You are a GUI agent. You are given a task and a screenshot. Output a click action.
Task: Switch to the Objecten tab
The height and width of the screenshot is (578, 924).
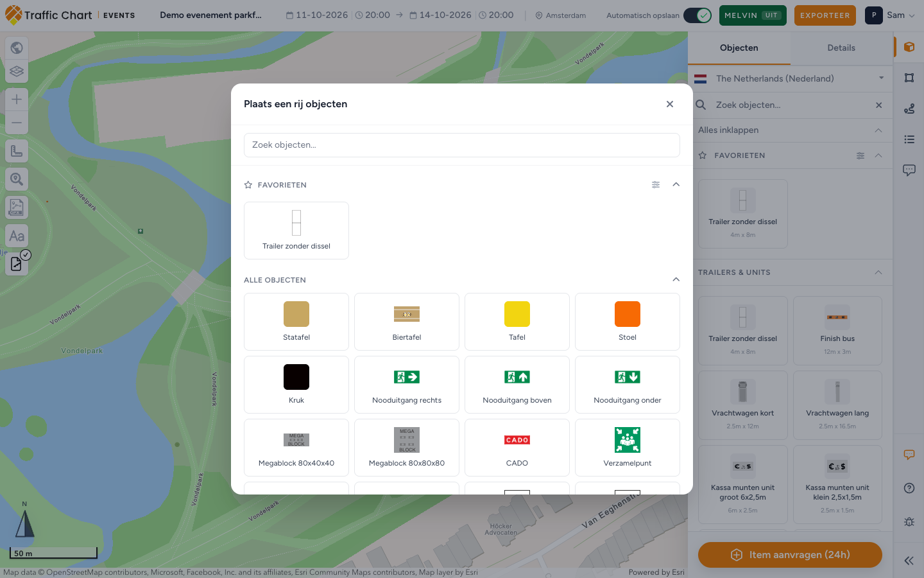739,48
